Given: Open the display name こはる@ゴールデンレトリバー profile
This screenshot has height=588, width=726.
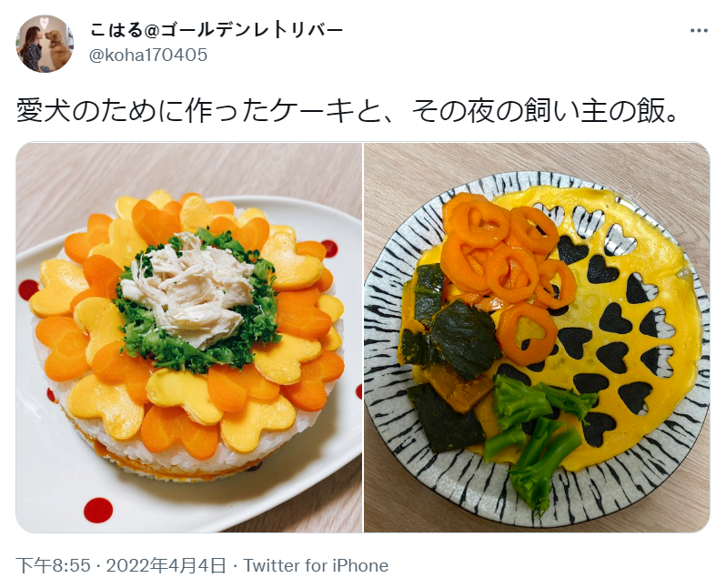Looking at the screenshot, I should (217, 30).
